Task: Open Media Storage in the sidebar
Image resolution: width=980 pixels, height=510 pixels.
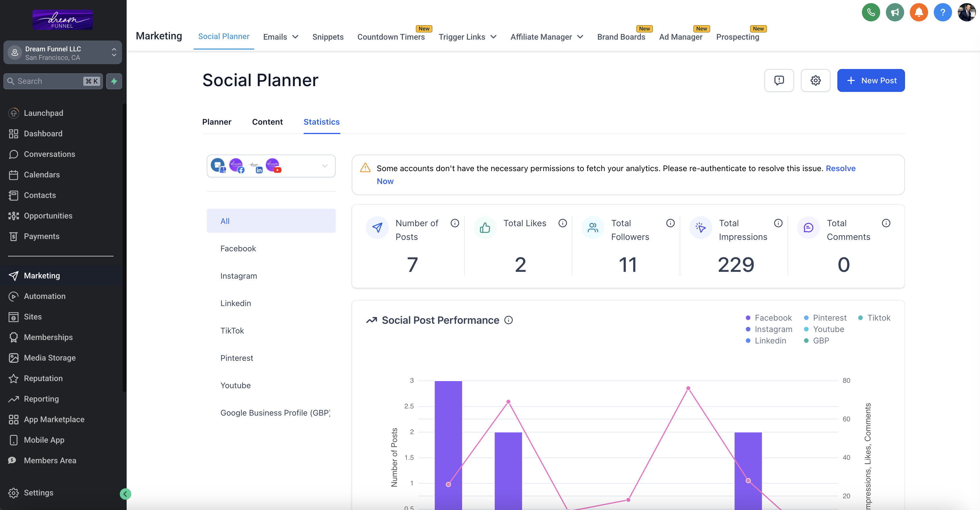Action: [x=50, y=358]
